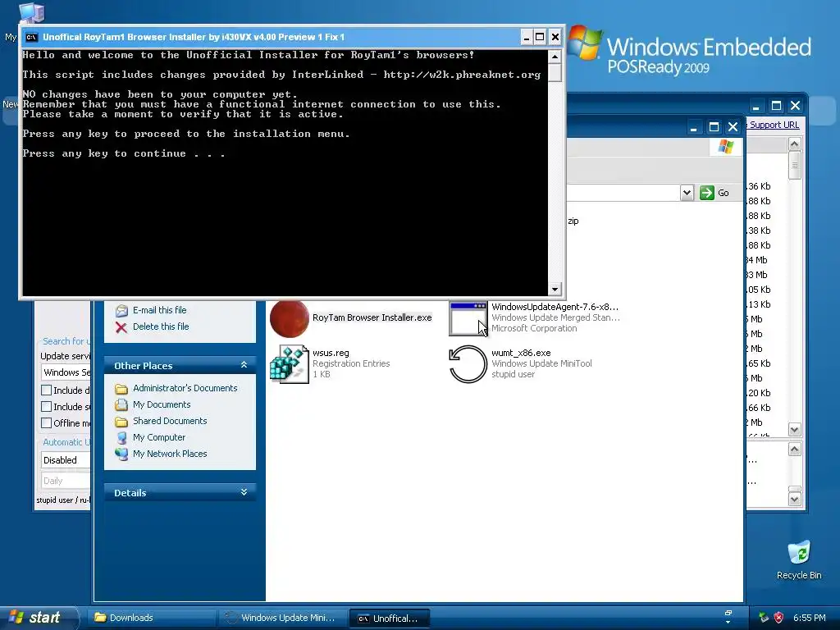Collapse the Other Places panel
The height and width of the screenshot is (630, 840).
244,365
